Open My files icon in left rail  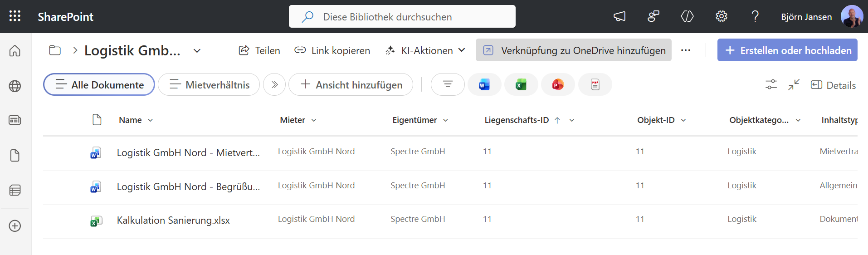tap(15, 156)
